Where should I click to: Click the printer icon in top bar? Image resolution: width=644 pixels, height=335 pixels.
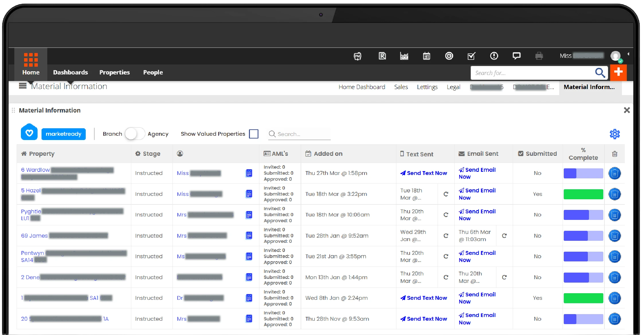click(539, 56)
